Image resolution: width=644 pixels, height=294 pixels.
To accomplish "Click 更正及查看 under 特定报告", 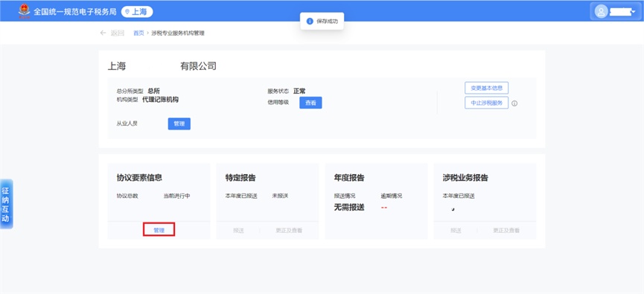I will click(x=289, y=230).
